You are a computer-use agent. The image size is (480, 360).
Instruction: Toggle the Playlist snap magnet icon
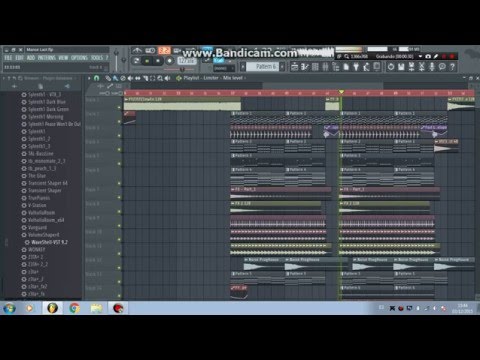click(97, 78)
